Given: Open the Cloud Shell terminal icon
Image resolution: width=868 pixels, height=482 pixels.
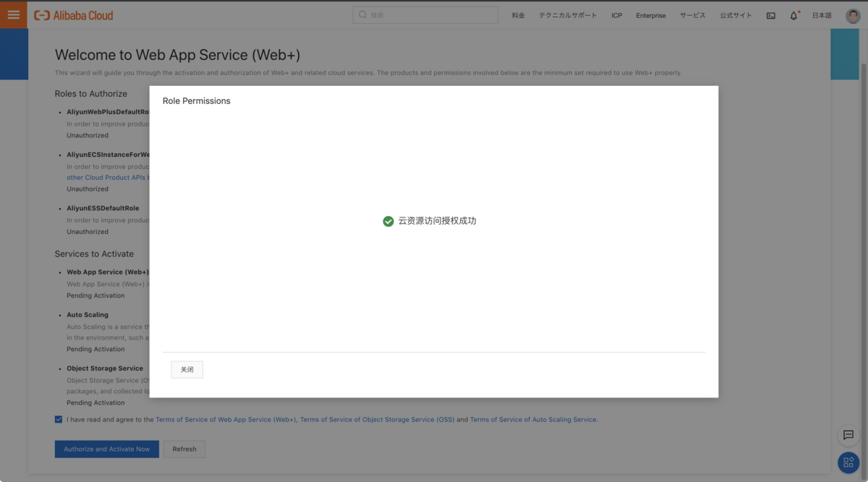Looking at the screenshot, I should tap(771, 15).
